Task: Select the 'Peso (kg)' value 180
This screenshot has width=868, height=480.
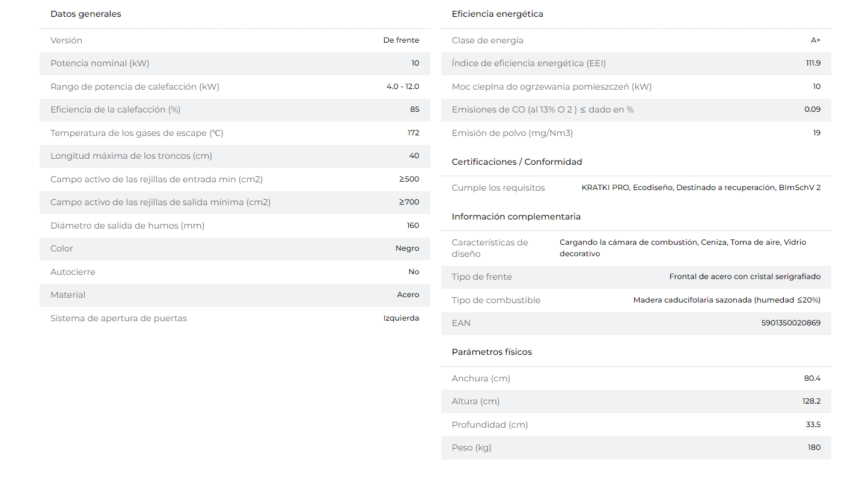Action: [814, 448]
